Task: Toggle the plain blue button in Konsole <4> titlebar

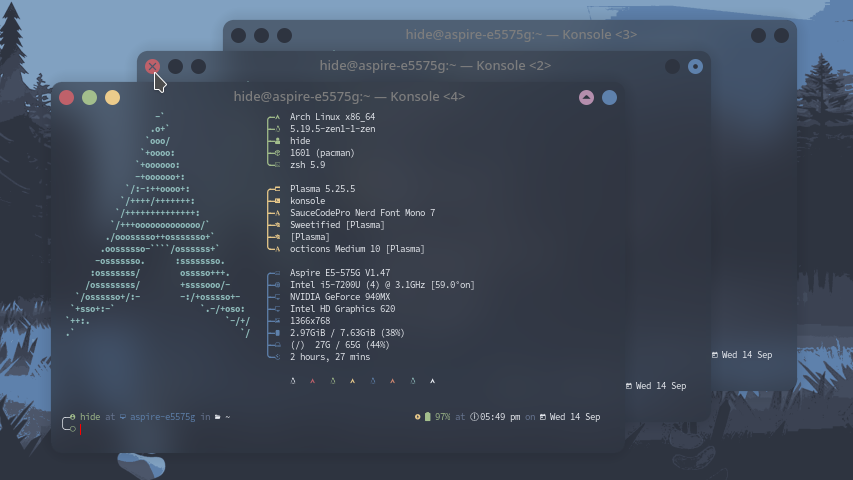Action: click(x=609, y=97)
